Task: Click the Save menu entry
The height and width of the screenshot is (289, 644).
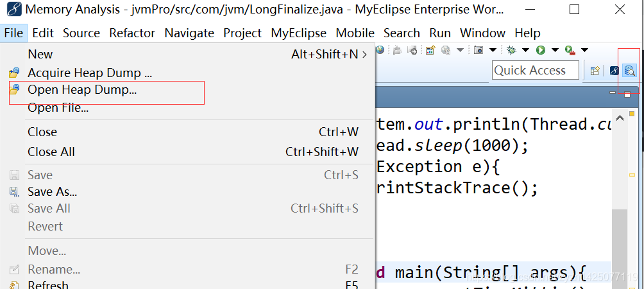Action: pyautogui.click(x=188, y=175)
